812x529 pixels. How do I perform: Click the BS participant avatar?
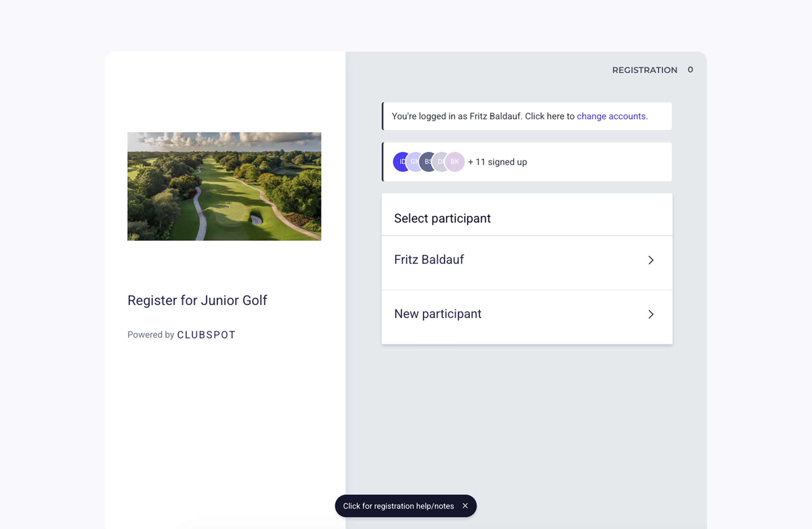[427, 162]
